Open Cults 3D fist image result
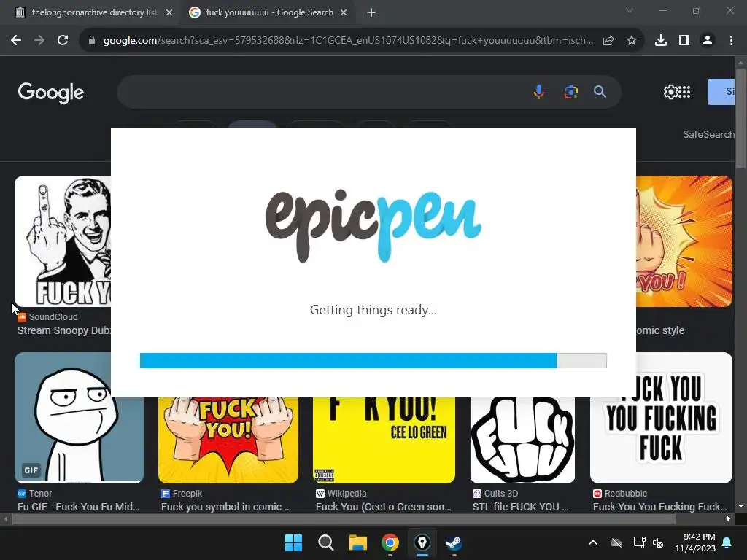This screenshot has width=747, height=560. pos(522,440)
